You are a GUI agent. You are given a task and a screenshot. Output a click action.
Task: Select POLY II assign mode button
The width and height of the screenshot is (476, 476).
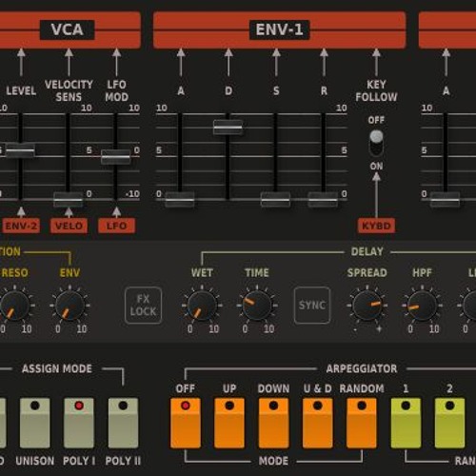pyautogui.click(x=123, y=423)
